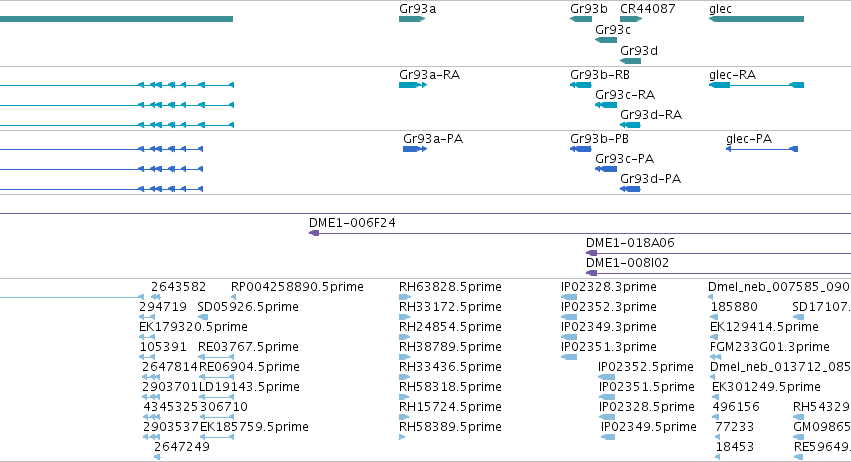Click the Gr93b-PB protein glyph
851x462 pixels.
(581, 149)
